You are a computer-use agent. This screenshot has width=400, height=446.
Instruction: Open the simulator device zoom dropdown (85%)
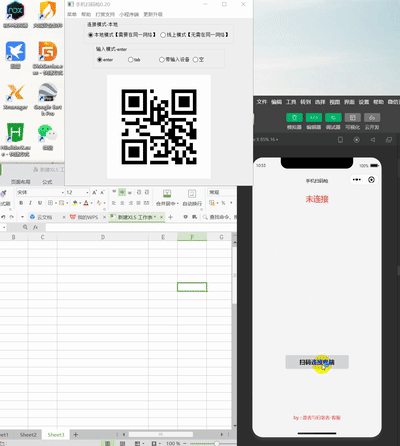267,139
